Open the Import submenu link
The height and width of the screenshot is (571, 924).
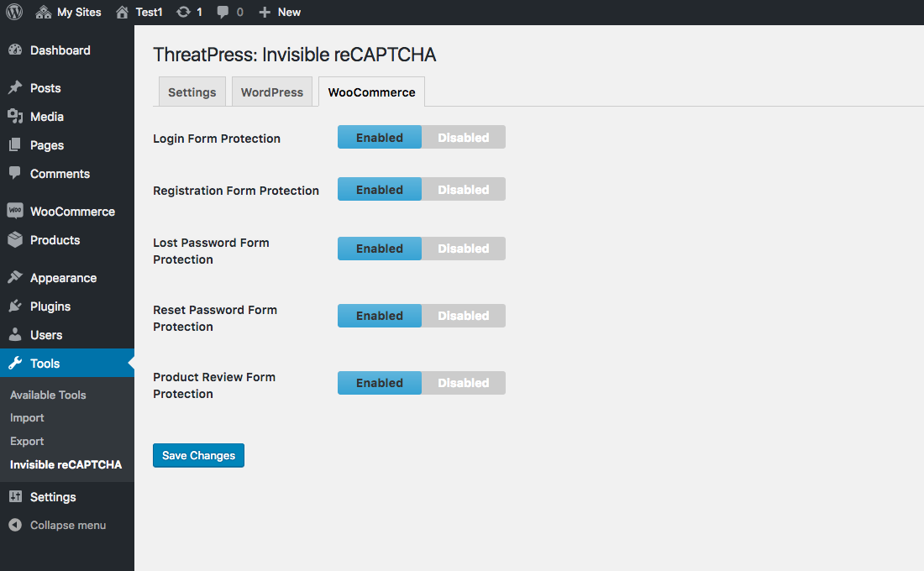(27, 418)
